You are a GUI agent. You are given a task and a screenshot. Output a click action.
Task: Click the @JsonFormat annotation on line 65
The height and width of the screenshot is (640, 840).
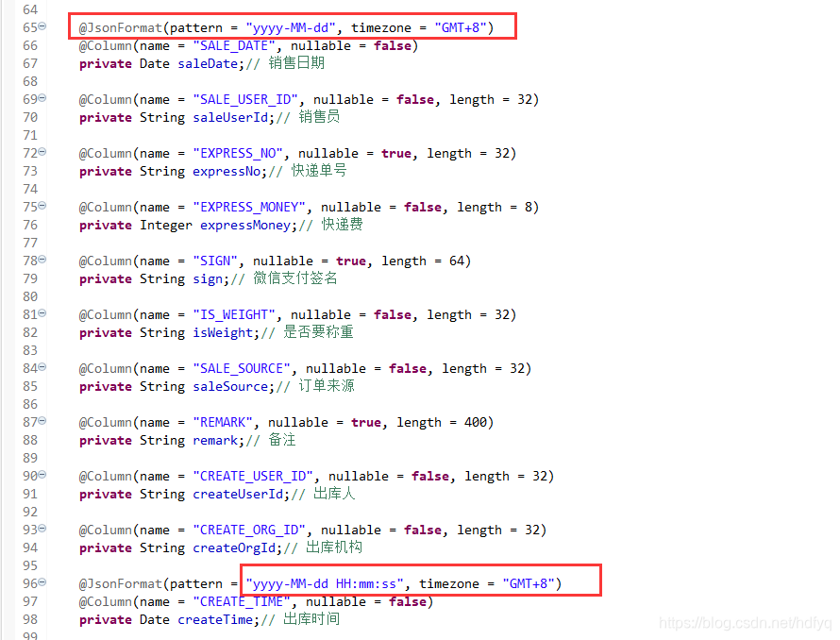121,27
